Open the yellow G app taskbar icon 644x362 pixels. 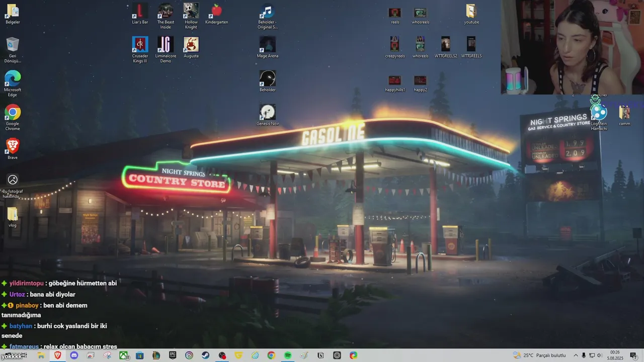(x=238, y=355)
